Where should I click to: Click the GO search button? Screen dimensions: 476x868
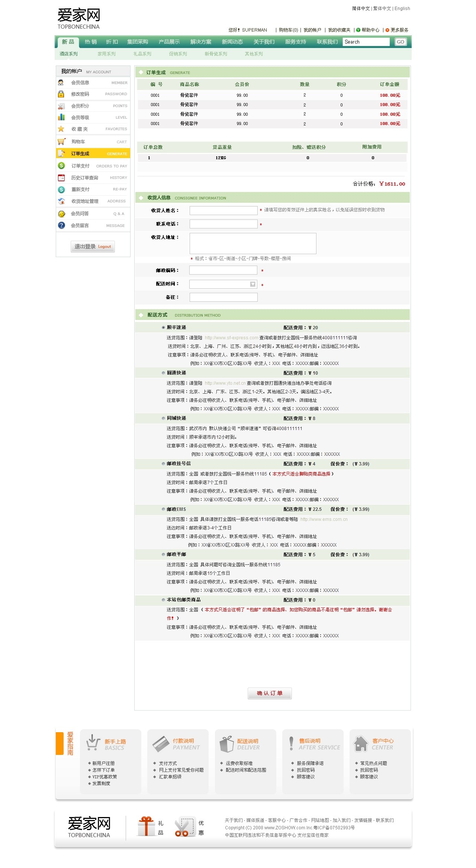coord(401,42)
